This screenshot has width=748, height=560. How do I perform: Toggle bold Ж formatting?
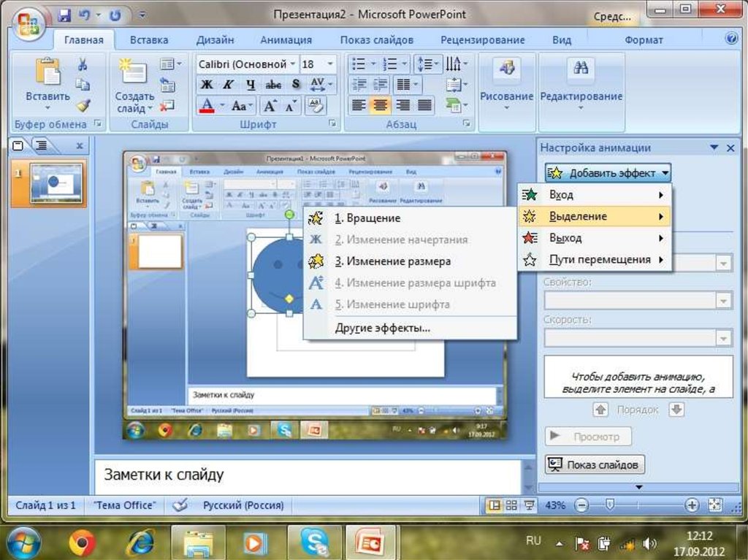pyautogui.click(x=207, y=85)
